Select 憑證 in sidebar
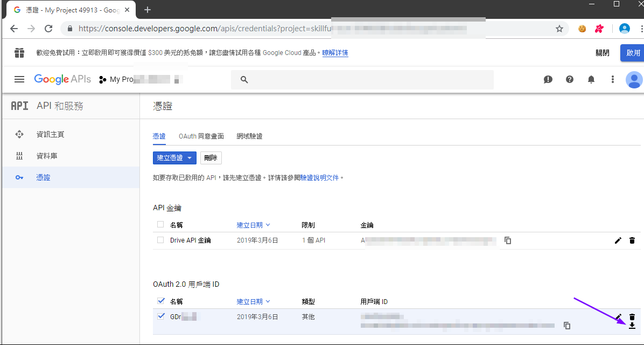Screen dimensions: 644x345 tap(71, 177)
